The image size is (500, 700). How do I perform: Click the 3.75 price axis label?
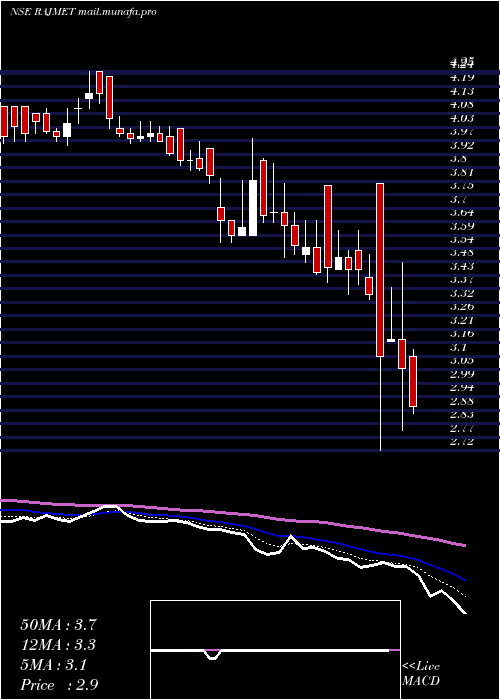coord(462,185)
